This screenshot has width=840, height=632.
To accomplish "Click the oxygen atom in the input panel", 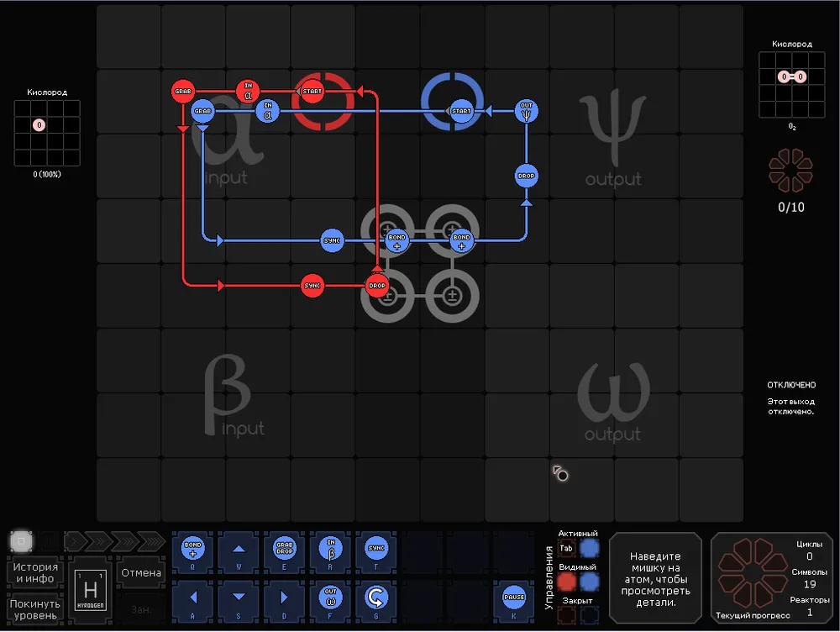I will pos(39,125).
